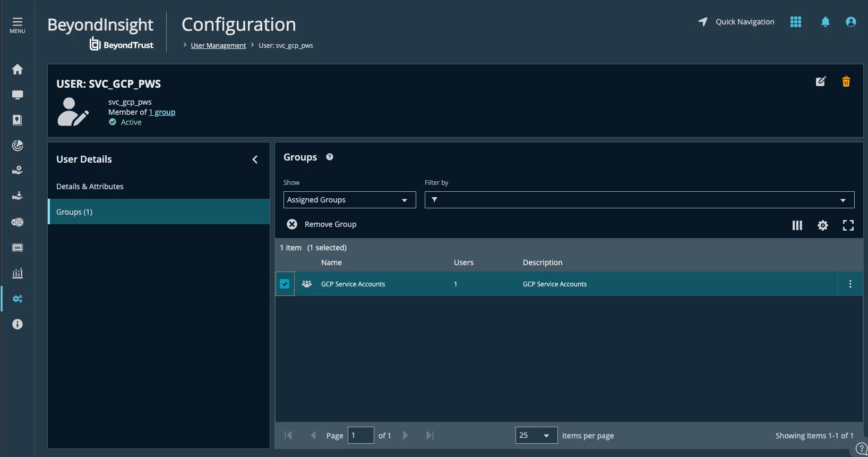Viewport: 868px width, 457px height.
Task: Open the notifications bell
Action: pos(825,22)
